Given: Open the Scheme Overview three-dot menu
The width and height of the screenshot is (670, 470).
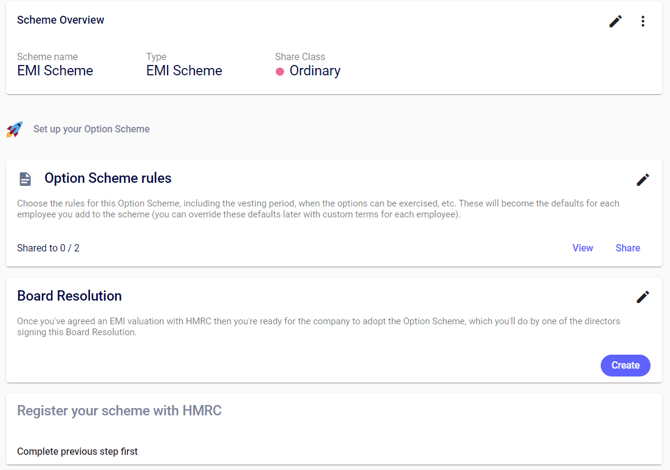Looking at the screenshot, I should click(643, 21).
